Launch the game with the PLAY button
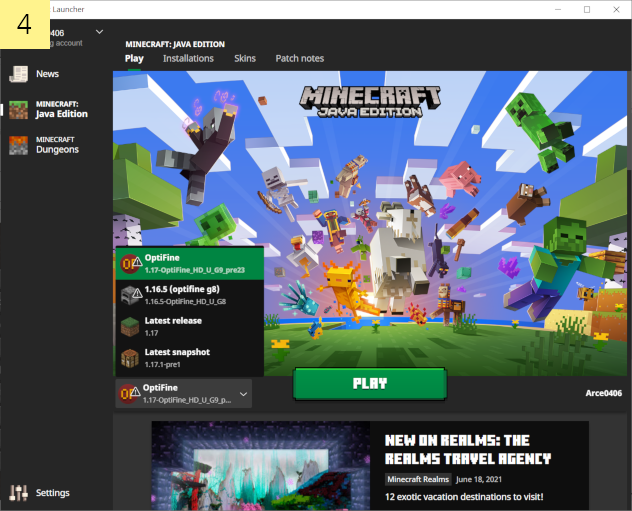 click(370, 384)
